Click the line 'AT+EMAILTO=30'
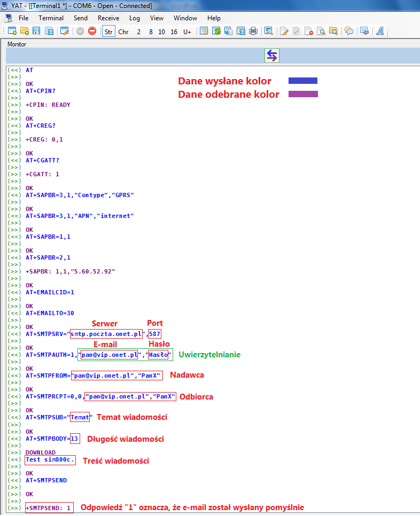Screen dimensions: 420x516 pos(50,313)
